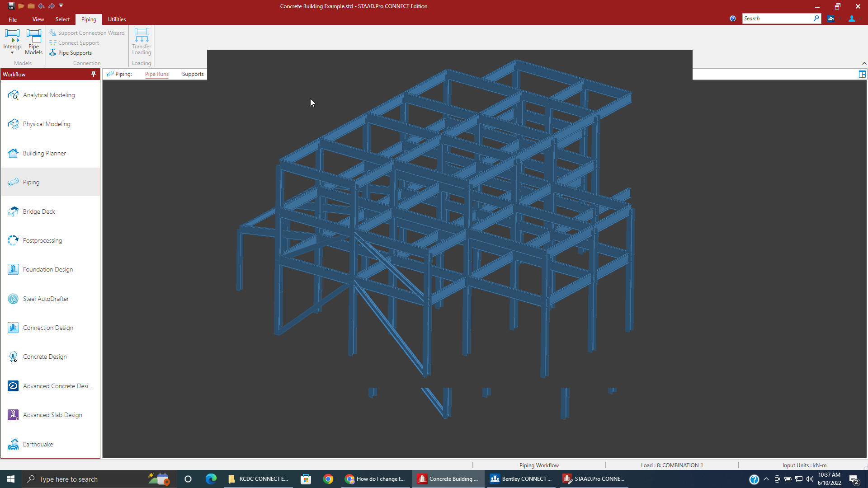Pin the Workflow panel
Viewport: 868px width, 488px height.
pyautogui.click(x=94, y=74)
